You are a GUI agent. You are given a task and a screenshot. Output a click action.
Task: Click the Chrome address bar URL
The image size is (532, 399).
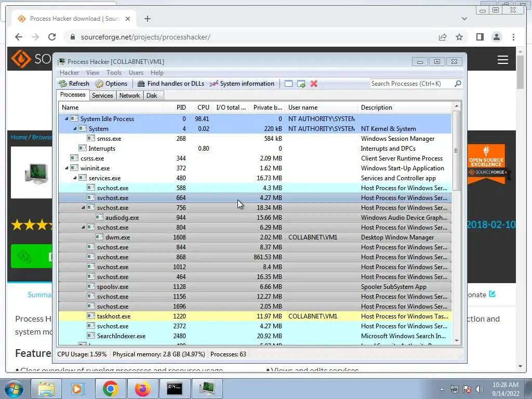tap(145, 37)
